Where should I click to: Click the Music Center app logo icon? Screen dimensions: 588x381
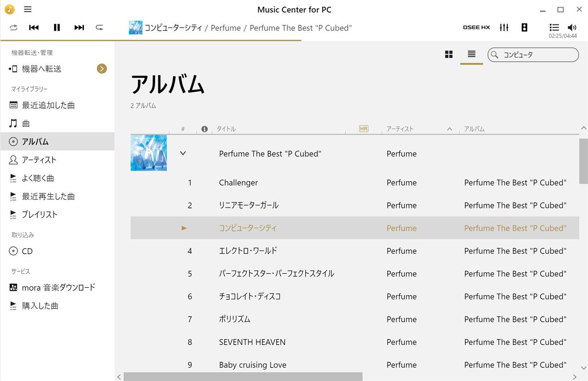[x=9, y=9]
